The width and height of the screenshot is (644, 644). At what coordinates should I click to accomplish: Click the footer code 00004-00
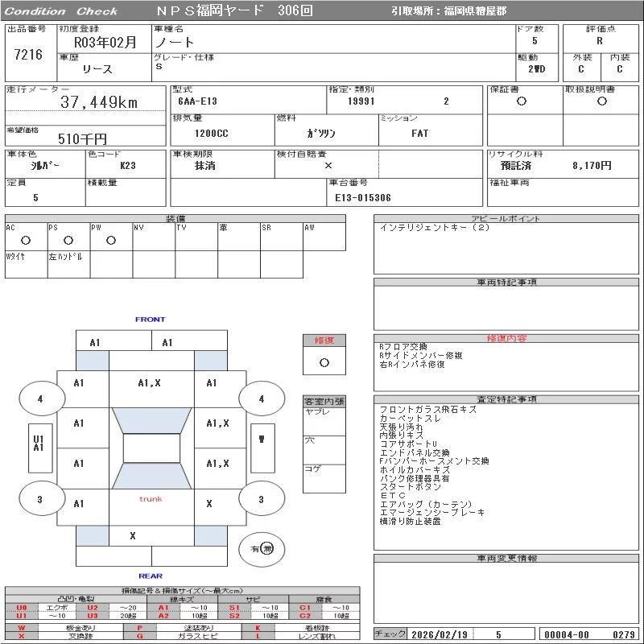point(567,634)
